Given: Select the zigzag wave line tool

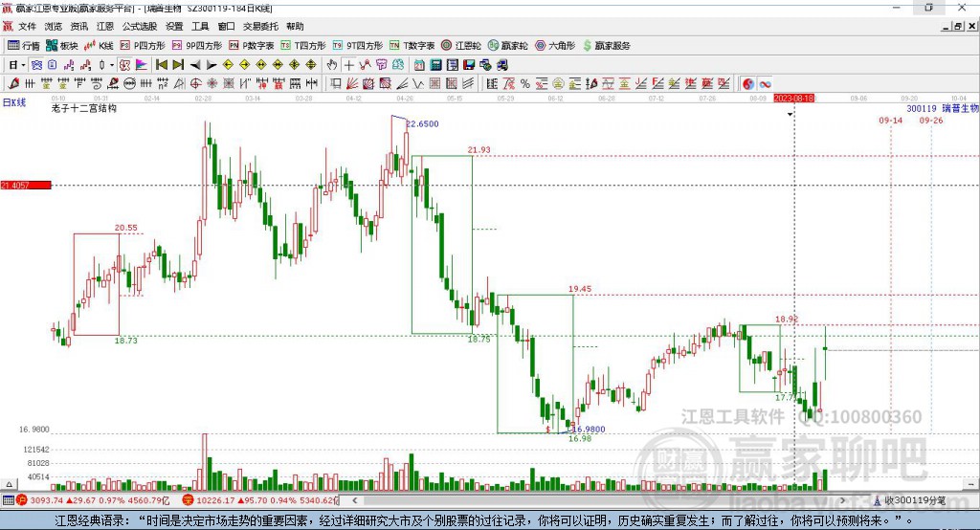Looking at the screenshot, I should [x=418, y=84].
